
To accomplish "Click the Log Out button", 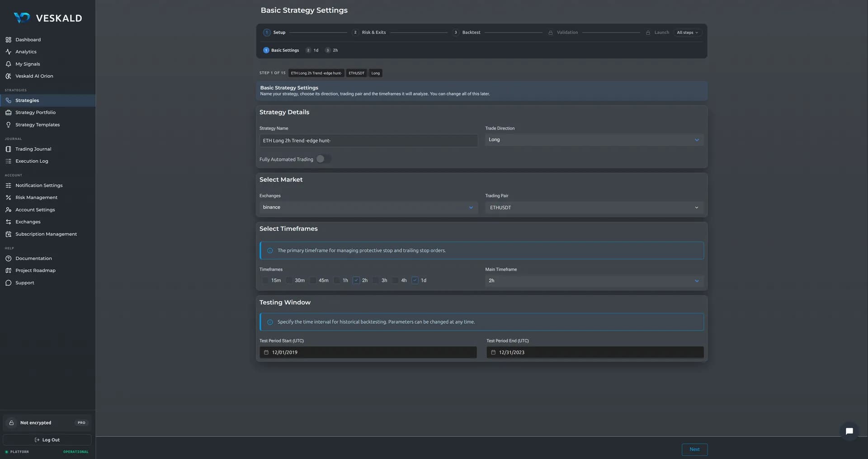I will pyautogui.click(x=47, y=440).
